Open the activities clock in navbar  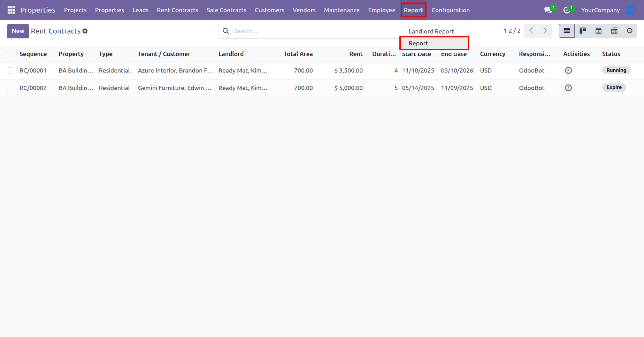click(x=567, y=10)
